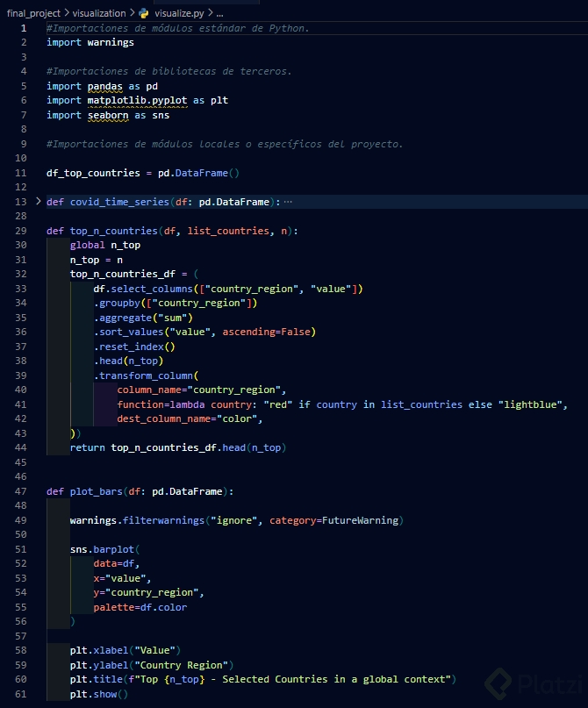Click the underlined 'seaborn' module name
Image resolution: width=588 pixels, height=708 pixels.
[108, 115]
